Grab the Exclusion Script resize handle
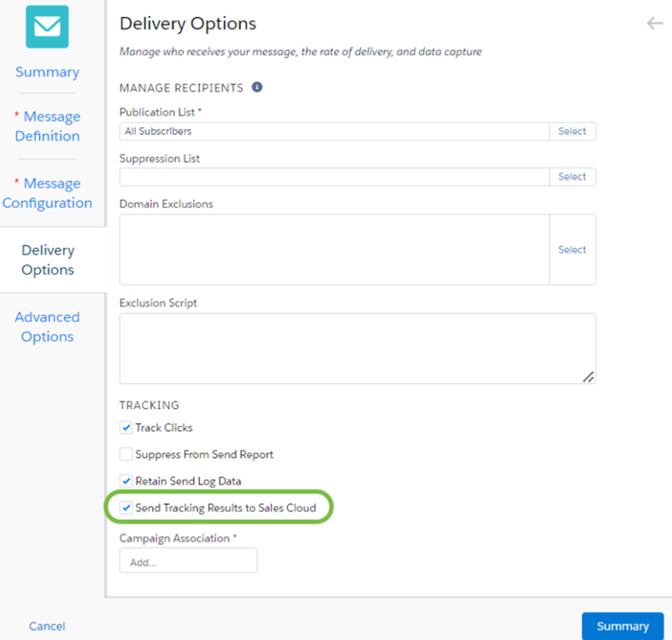The width and height of the screenshot is (672, 640). (588, 377)
